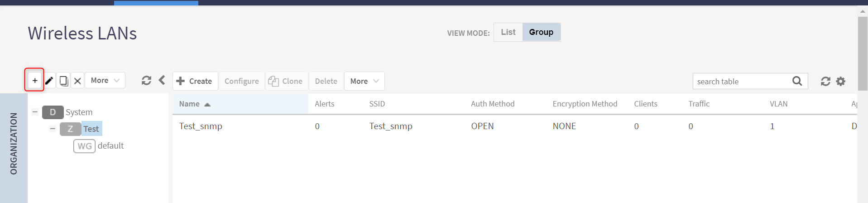Viewport: 868px width, 203px height.
Task: Switch view mode to Group
Action: 541,32
